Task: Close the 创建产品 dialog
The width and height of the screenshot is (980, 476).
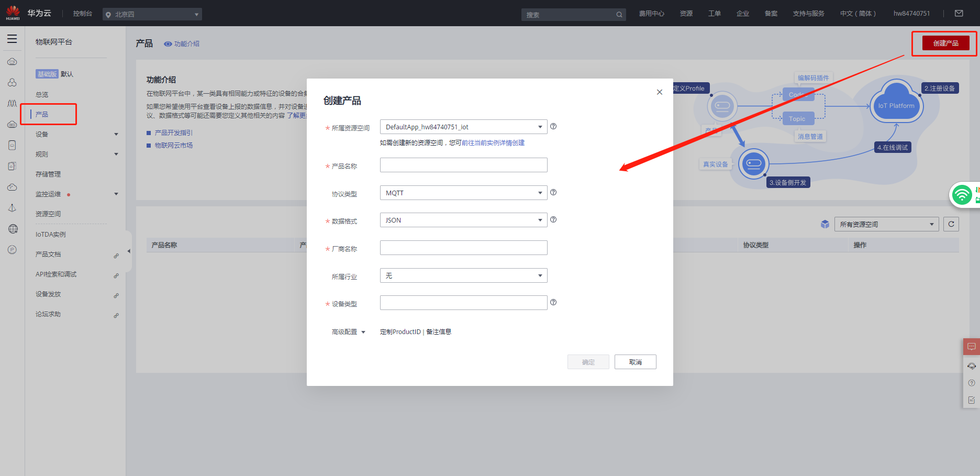Action: click(660, 92)
